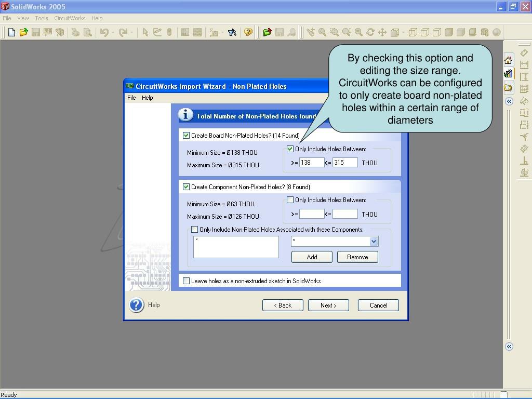Click the board maximum size field with 315
532x399 pixels.
tap(345, 163)
